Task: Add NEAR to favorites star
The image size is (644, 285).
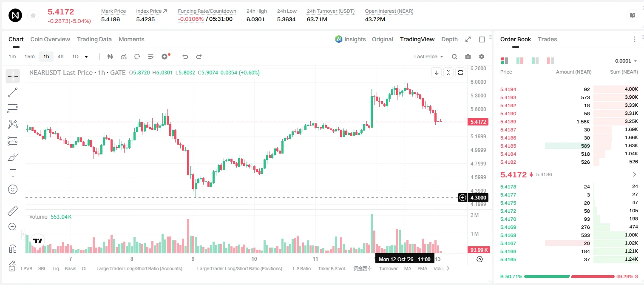Action: (x=33, y=16)
